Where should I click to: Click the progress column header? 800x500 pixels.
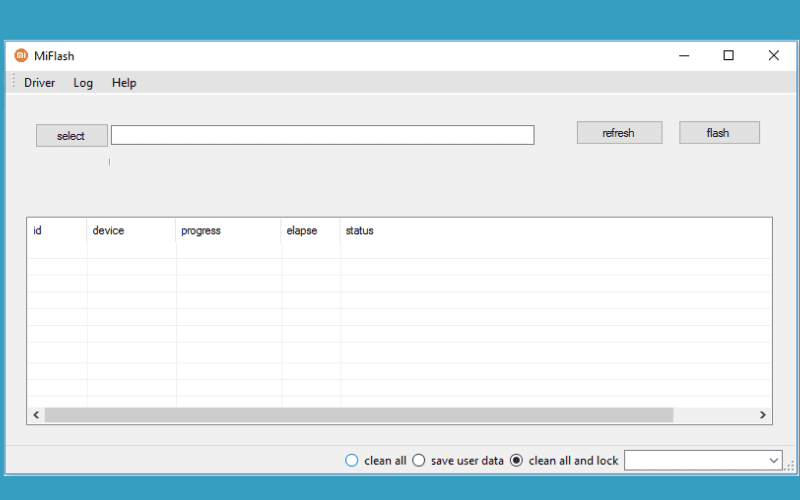pos(228,231)
